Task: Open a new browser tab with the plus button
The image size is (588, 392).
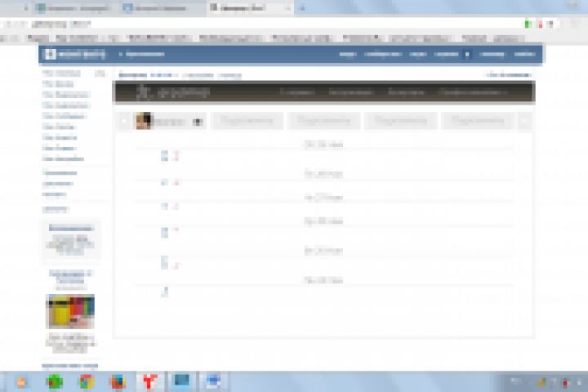Action: [303, 8]
